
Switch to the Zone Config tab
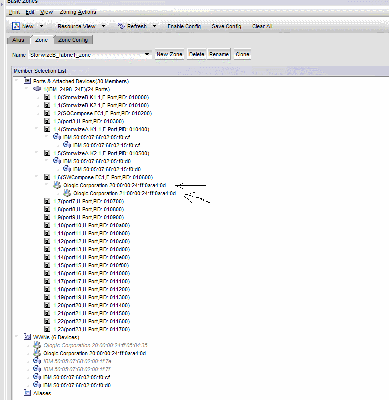pos(73,40)
